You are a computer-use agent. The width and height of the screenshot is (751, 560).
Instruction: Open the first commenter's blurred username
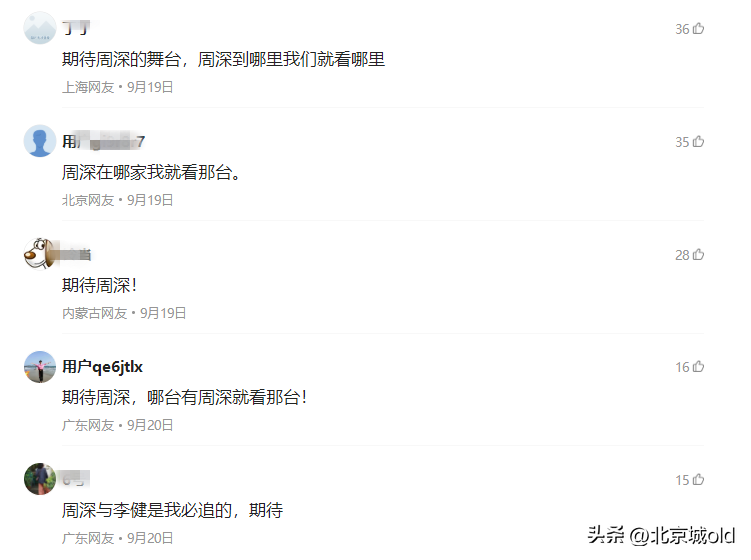(77, 28)
